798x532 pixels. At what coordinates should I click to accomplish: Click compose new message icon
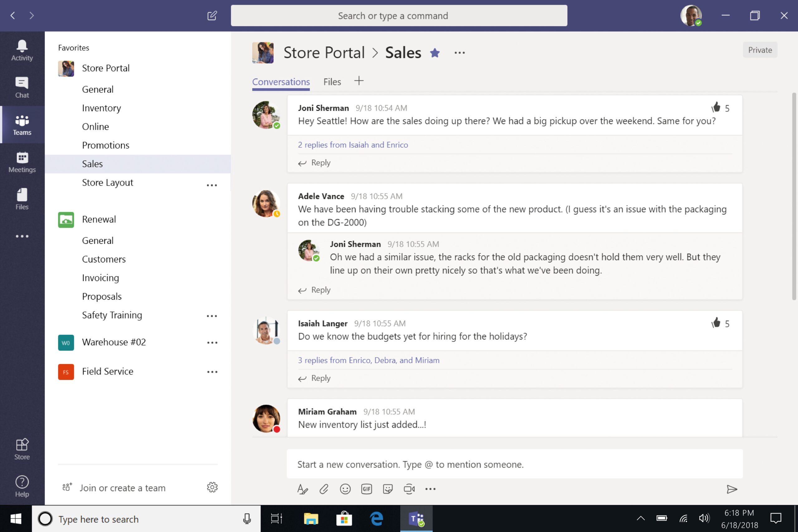212,16
